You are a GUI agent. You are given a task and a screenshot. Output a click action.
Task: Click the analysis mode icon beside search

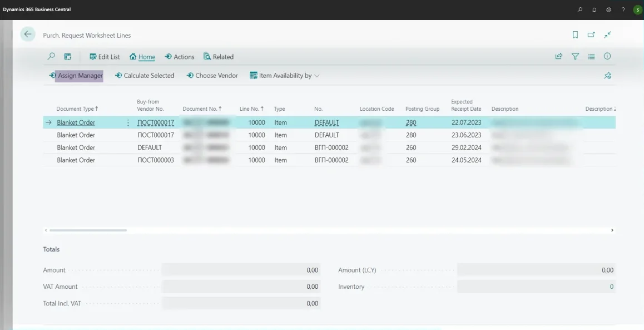pos(68,57)
